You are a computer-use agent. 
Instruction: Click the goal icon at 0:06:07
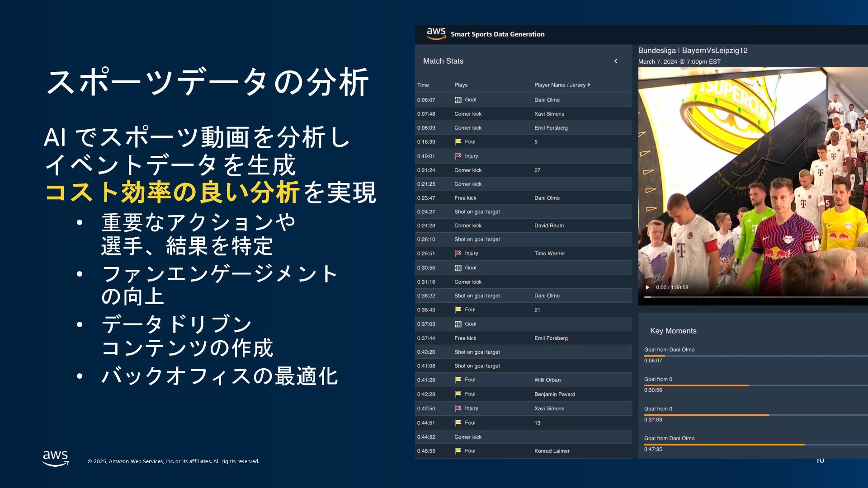point(458,100)
